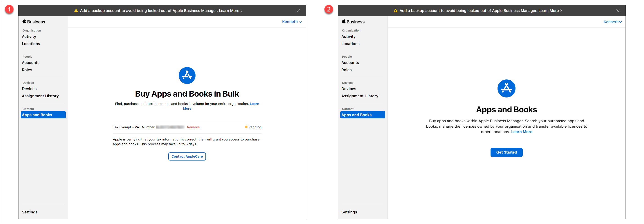The width and height of the screenshot is (644, 224).
Task: Open the Kenneth account menu in screenshot 1
Action: tap(292, 22)
